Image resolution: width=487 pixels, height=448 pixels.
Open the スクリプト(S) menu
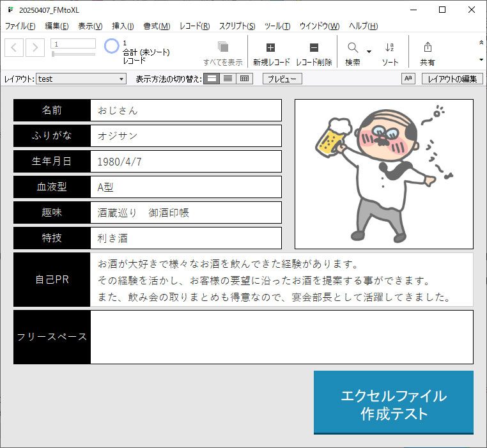coord(237,26)
